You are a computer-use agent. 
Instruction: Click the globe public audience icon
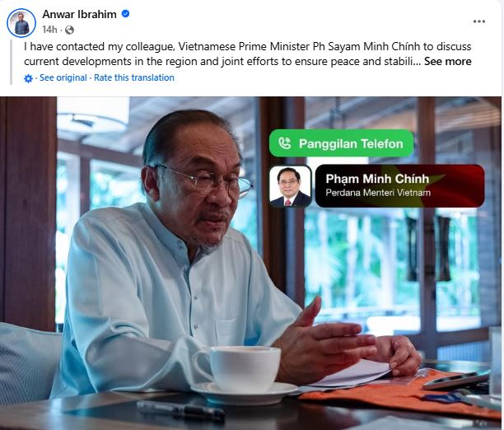coord(69,30)
